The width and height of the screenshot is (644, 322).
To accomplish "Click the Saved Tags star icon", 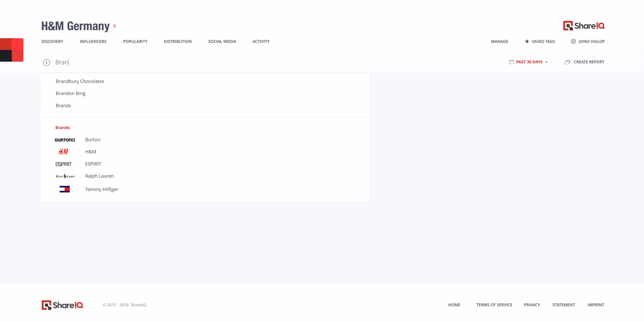I will (527, 41).
